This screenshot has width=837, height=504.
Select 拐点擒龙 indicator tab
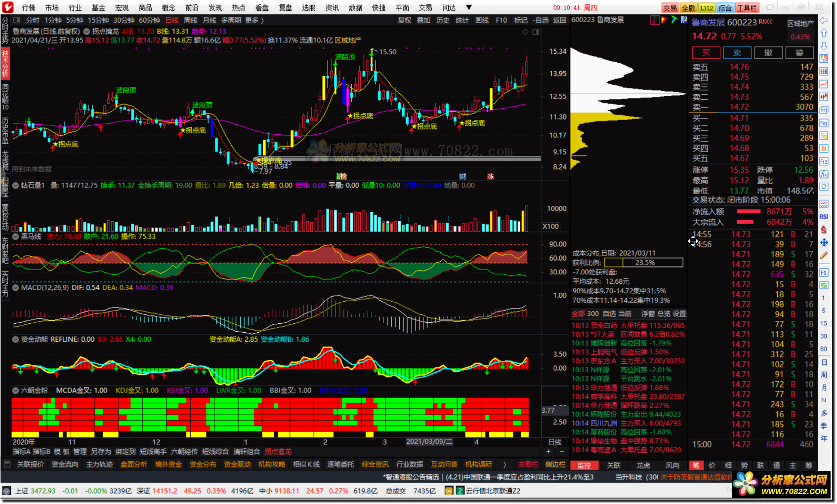click(x=278, y=452)
